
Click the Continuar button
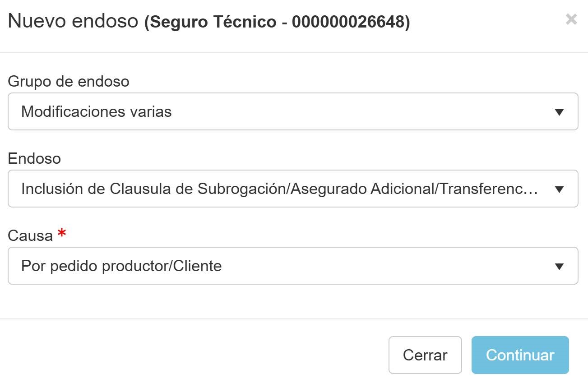tap(520, 355)
